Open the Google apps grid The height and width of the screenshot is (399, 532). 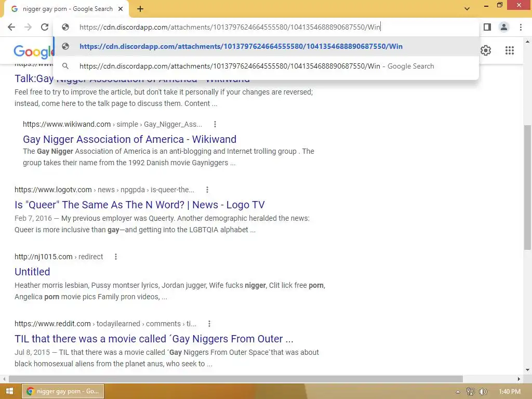pyautogui.click(x=510, y=50)
